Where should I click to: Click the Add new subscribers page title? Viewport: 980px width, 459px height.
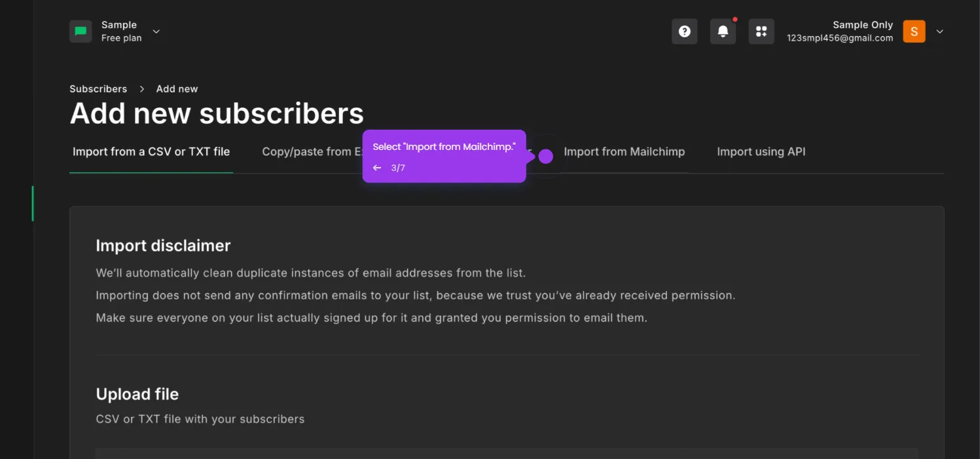[x=217, y=113]
